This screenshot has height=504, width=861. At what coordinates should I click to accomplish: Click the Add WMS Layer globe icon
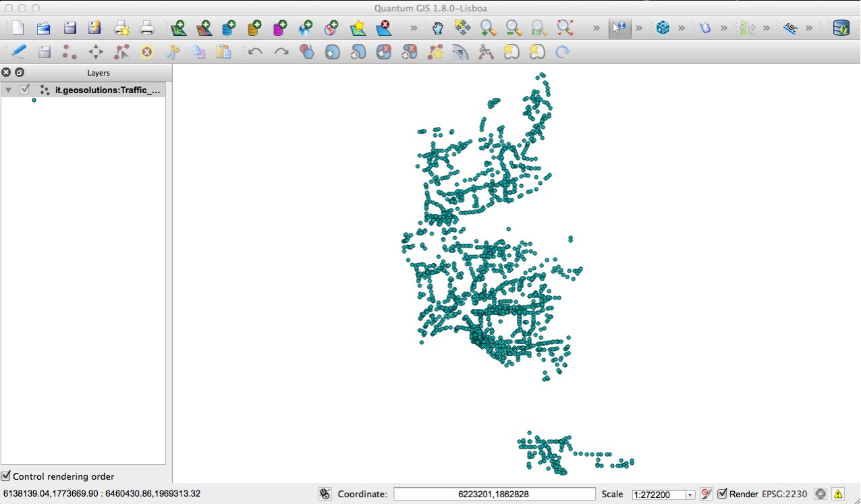point(306,28)
